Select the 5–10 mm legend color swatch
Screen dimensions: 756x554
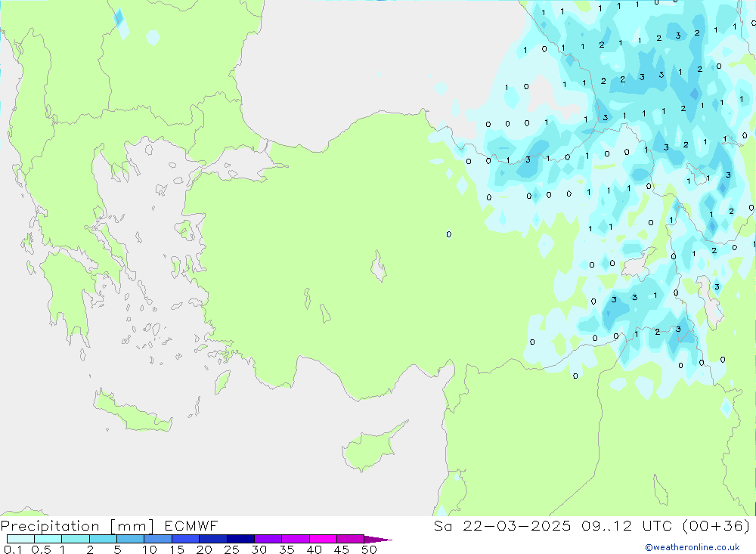131,539
